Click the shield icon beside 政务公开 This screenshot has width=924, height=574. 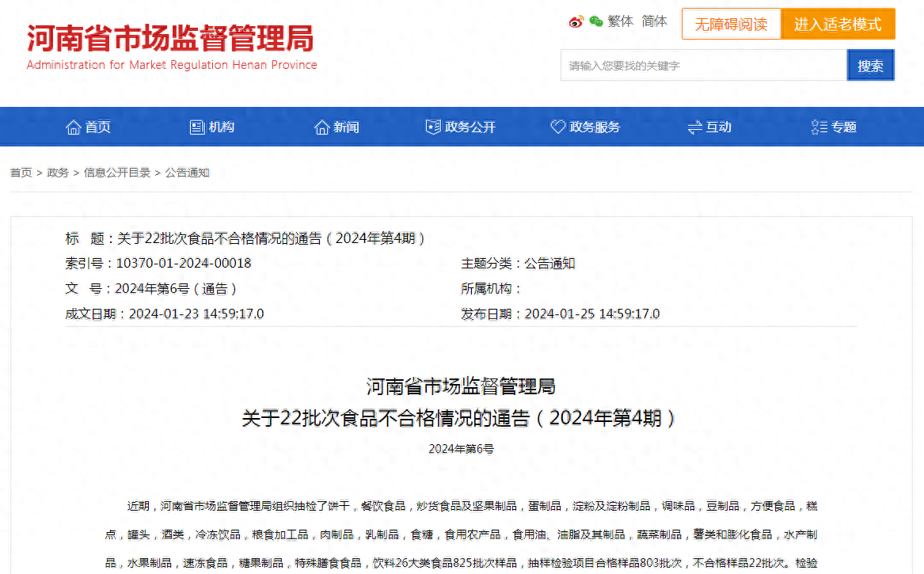pos(433,127)
